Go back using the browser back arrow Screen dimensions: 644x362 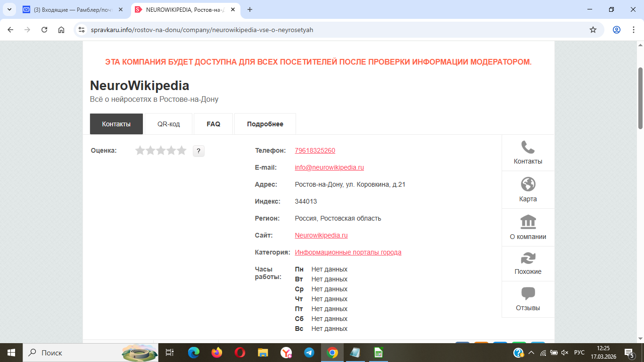(10, 30)
